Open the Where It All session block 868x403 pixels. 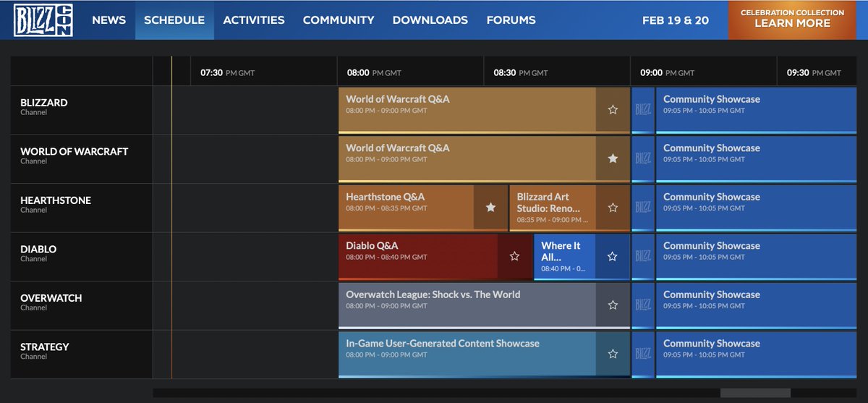(564, 256)
